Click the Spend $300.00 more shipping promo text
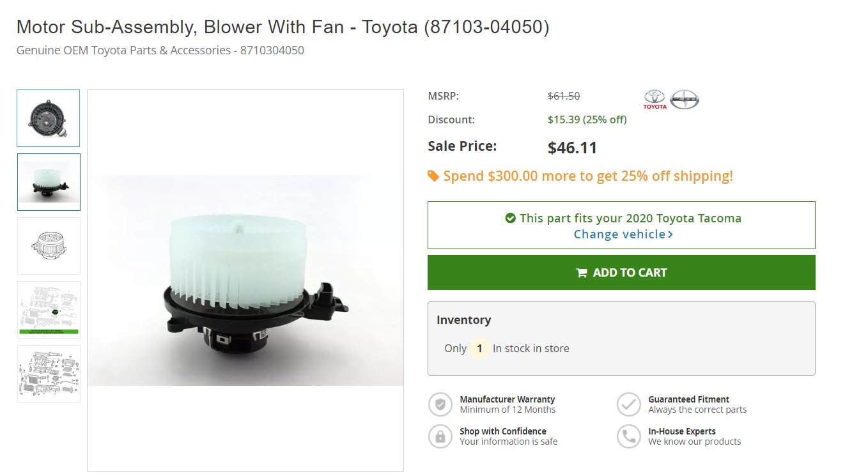This screenshot has width=868, height=476. coord(588,176)
